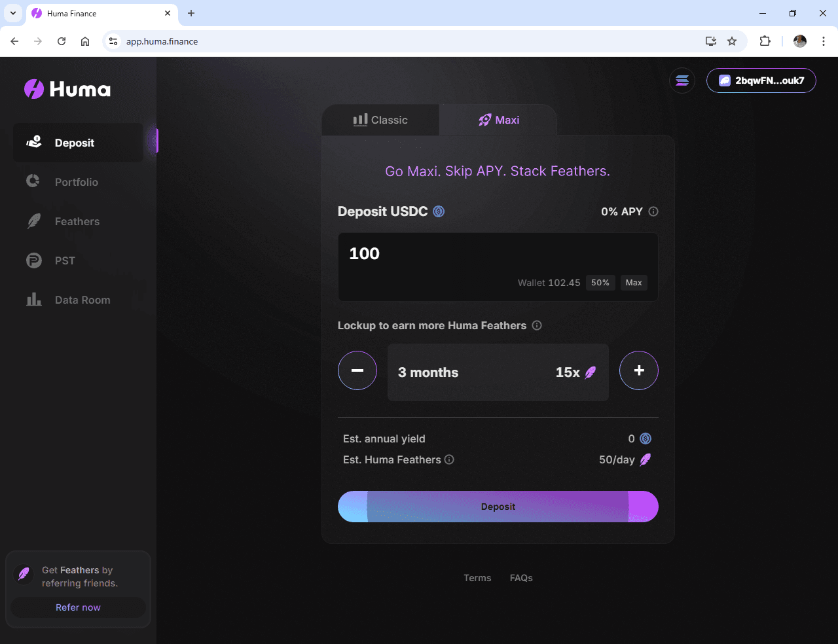Set amount to Max wallet balance
The height and width of the screenshot is (644, 838).
coord(634,283)
